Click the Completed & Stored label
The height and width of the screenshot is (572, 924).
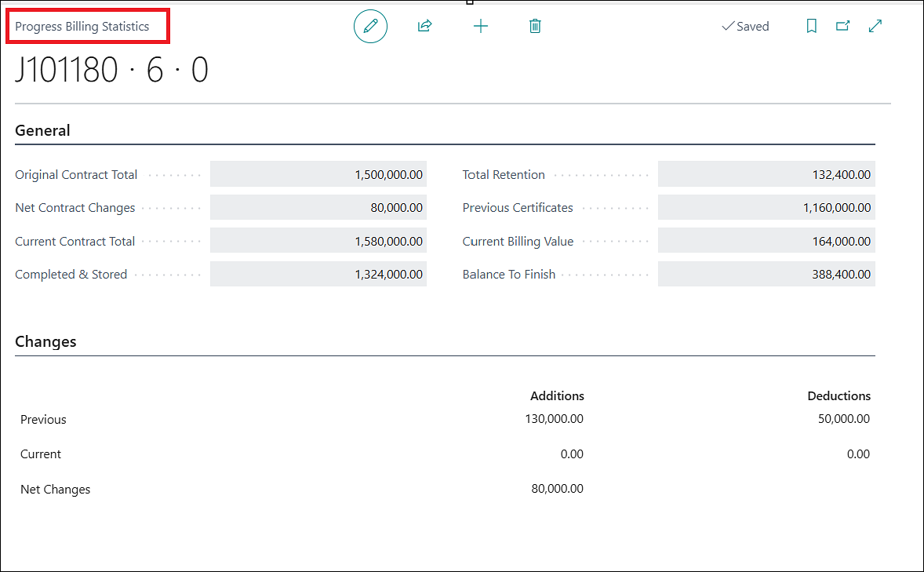(71, 274)
